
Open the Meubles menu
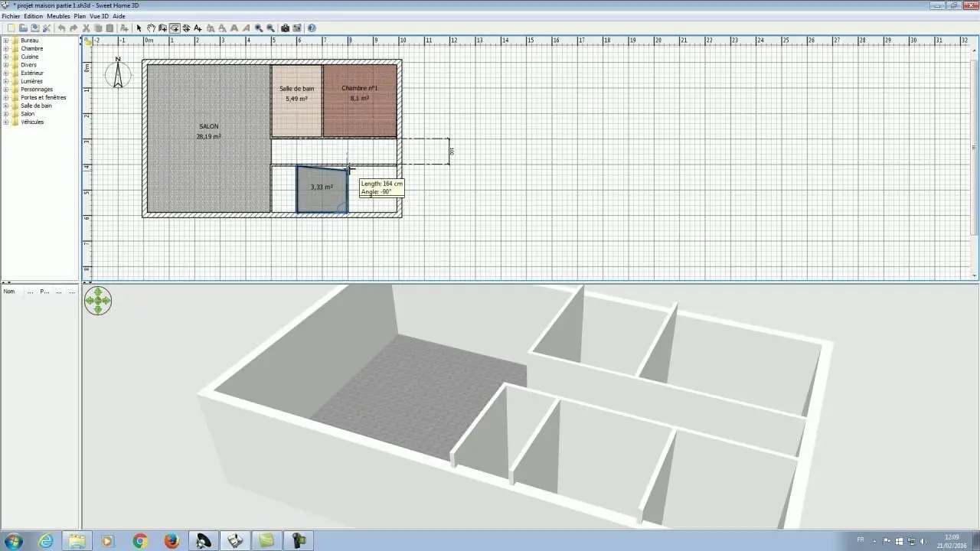point(58,16)
